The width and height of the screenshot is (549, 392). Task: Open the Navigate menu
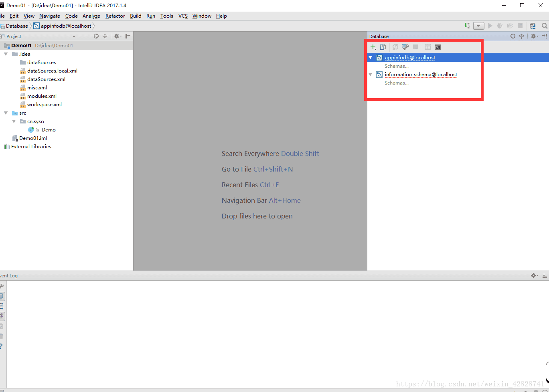[x=50, y=16]
